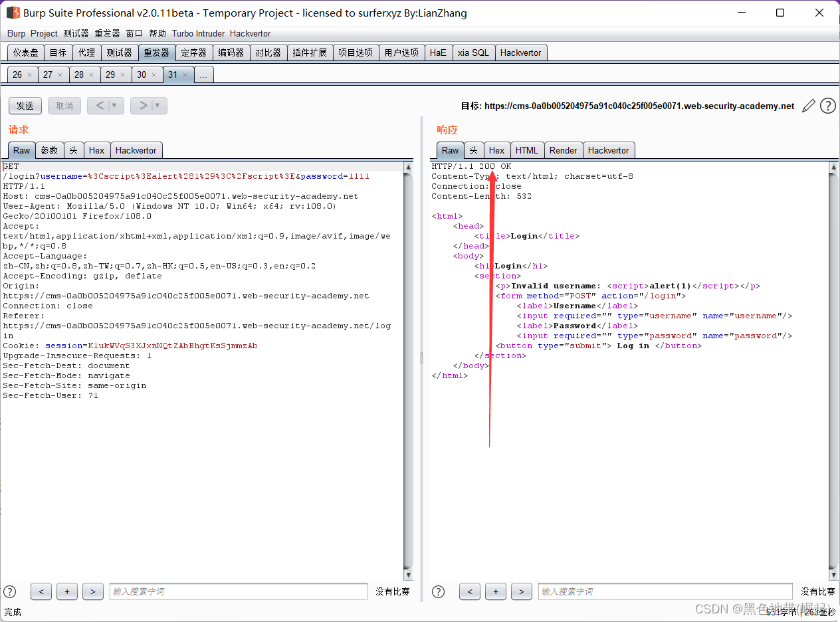
Task: Click the pencil edit target icon
Action: click(x=808, y=106)
